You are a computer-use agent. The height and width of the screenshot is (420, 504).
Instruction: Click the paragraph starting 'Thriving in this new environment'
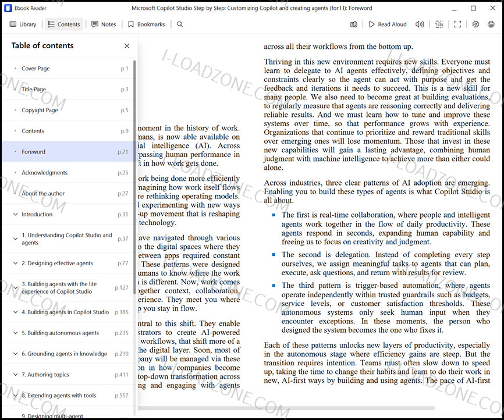[x=377, y=115]
